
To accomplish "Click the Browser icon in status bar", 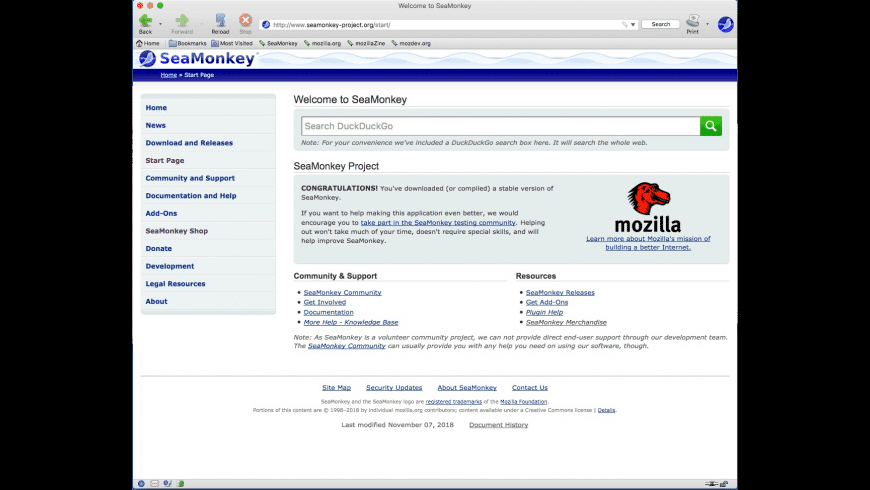I will [141, 484].
